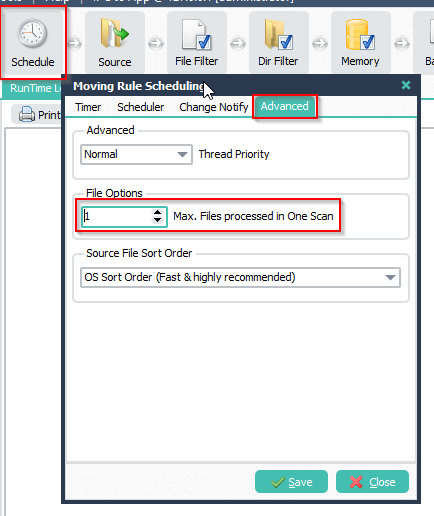Switch to the Change Notify tab
434x516 pixels.
click(x=214, y=107)
